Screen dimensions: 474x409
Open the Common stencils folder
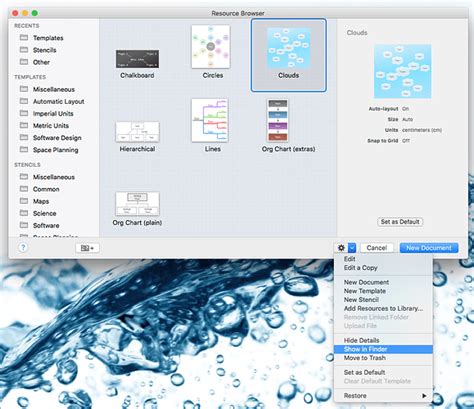pos(46,189)
